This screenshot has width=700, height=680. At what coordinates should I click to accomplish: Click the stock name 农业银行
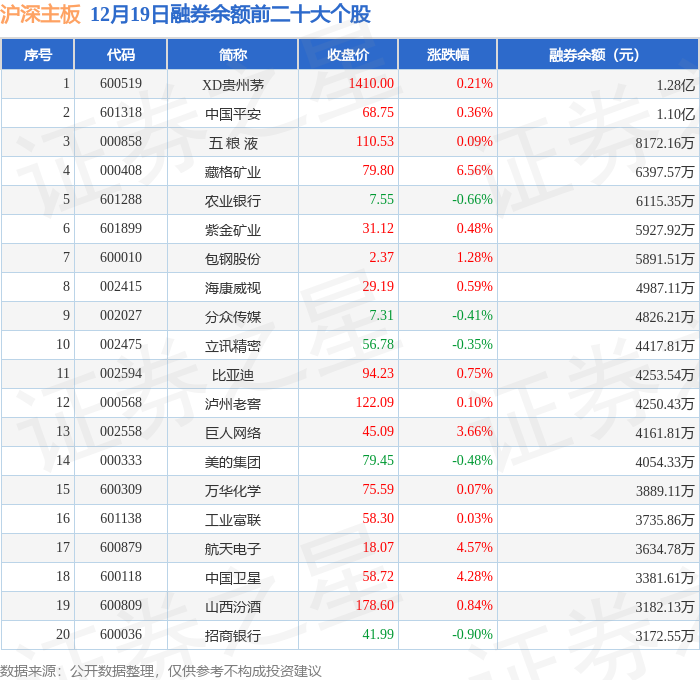coord(233,200)
